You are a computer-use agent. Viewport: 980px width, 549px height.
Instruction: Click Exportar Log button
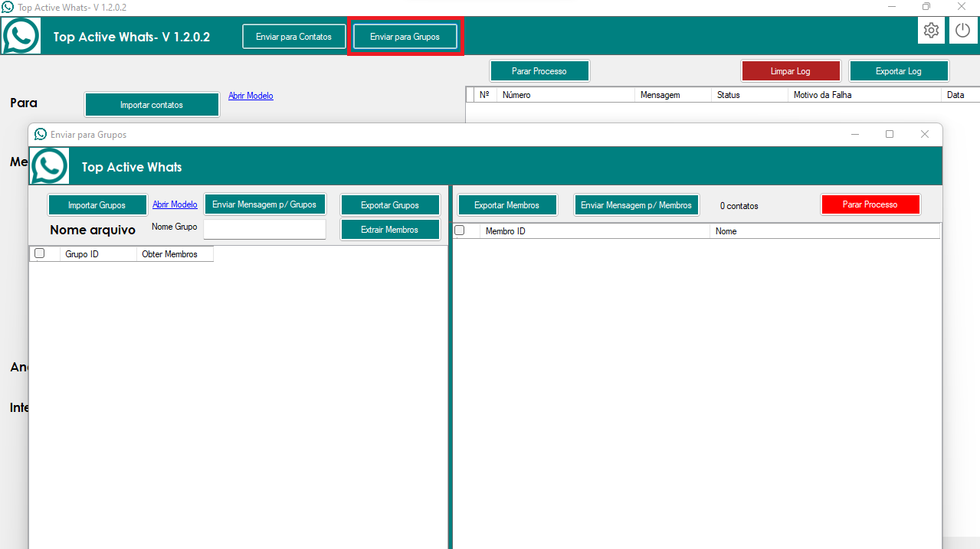[x=899, y=71]
